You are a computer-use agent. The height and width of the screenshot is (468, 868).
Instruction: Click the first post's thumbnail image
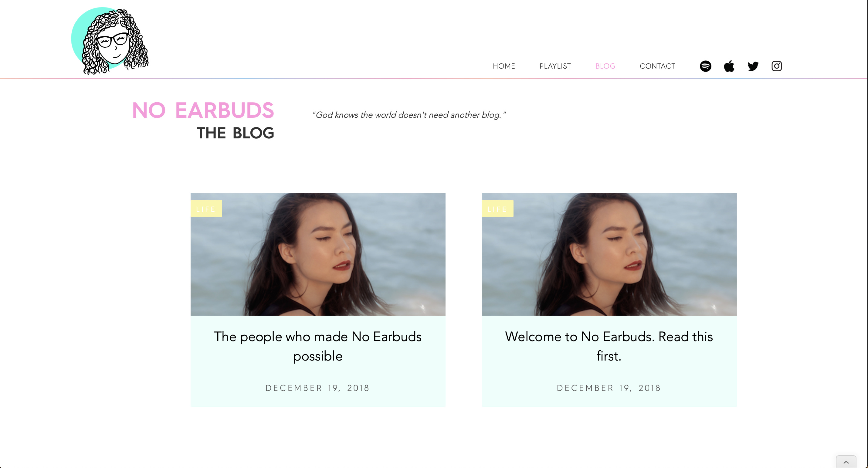click(x=318, y=254)
